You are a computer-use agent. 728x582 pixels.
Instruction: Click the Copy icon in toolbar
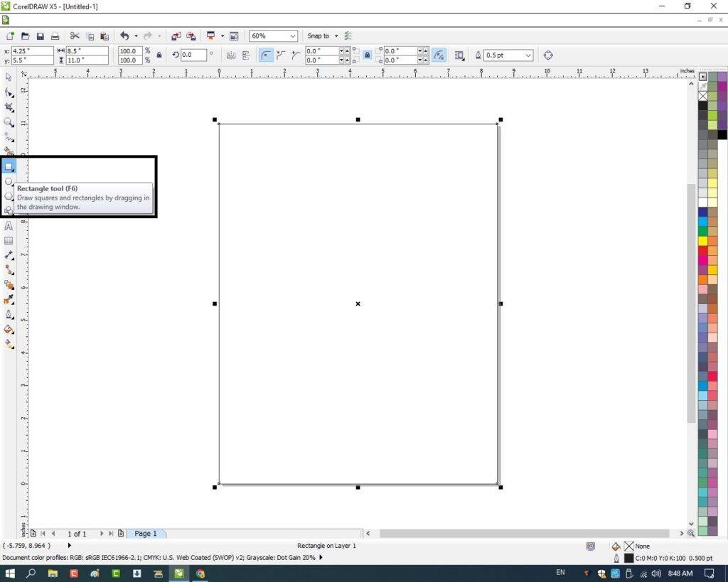(90, 36)
